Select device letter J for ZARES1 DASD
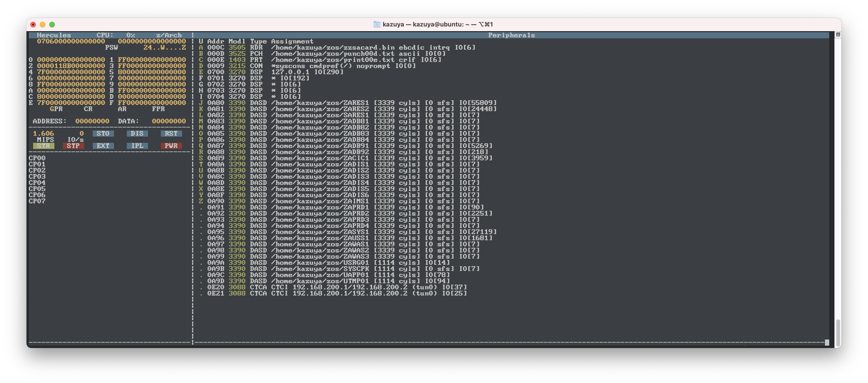The image size is (868, 383). point(201,103)
